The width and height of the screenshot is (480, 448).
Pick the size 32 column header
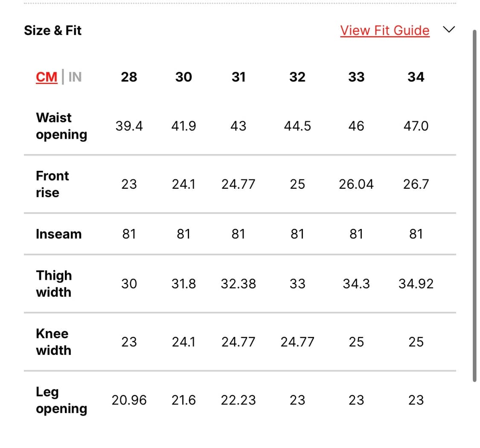point(297,77)
